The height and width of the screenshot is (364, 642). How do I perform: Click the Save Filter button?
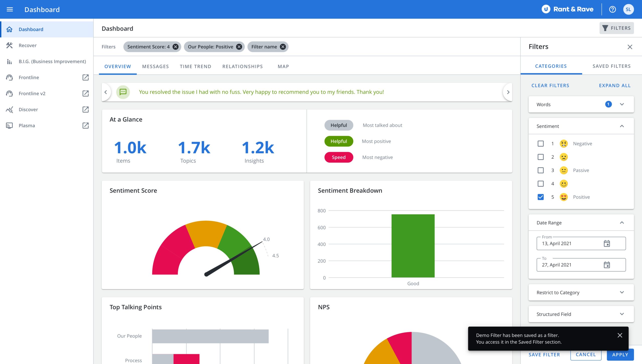(x=544, y=355)
